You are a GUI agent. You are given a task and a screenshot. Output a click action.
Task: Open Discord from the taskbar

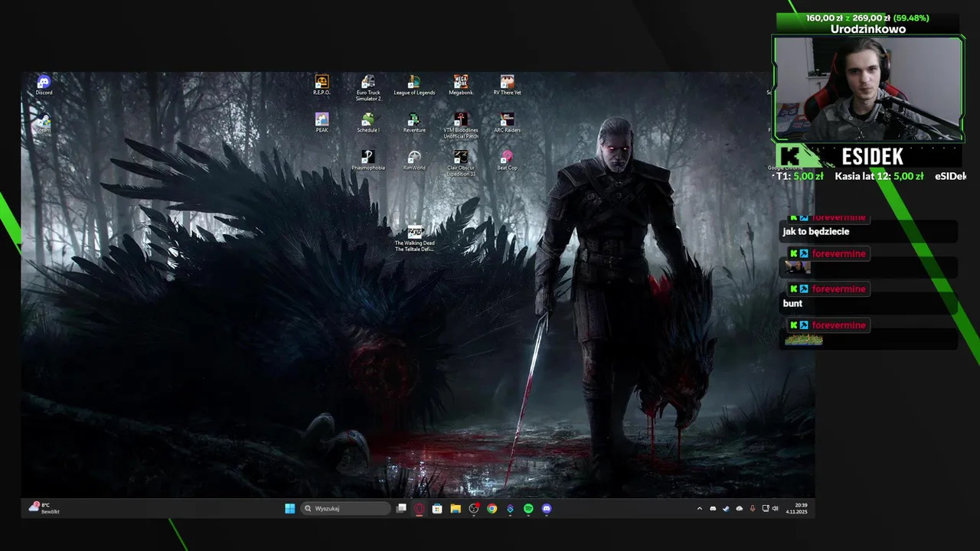click(x=547, y=508)
